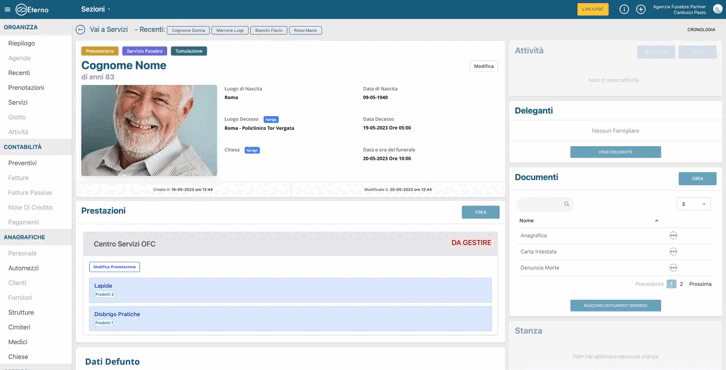
Task: Open the user avatar icon
Action: click(718, 9)
